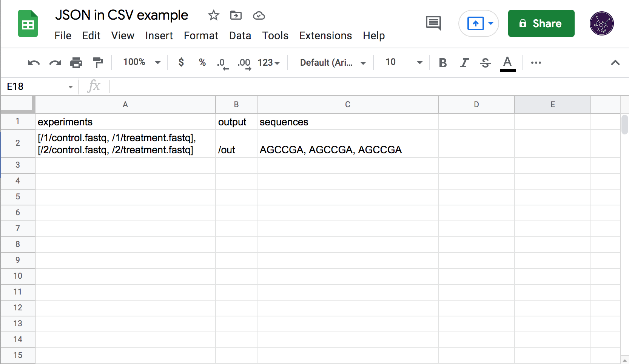Screen dimensions: 629x364
Task: Click the Undo icon
Action: click(33, 63)
